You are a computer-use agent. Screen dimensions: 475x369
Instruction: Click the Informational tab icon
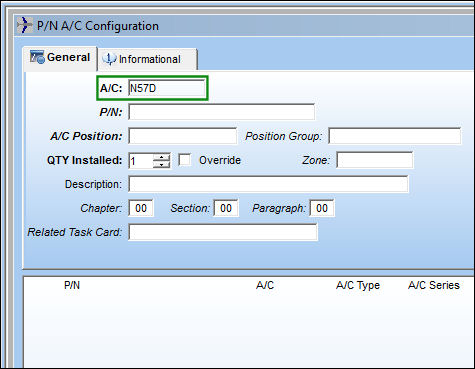(x=109, y=59)
